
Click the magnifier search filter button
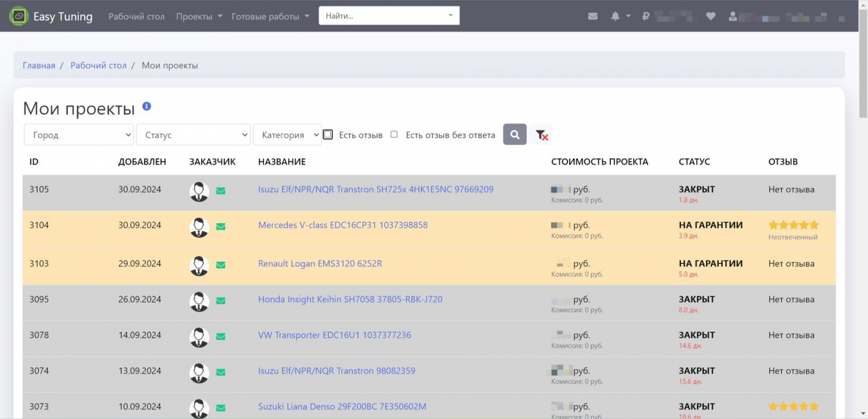pyautogui.click(x=515, y=135)
